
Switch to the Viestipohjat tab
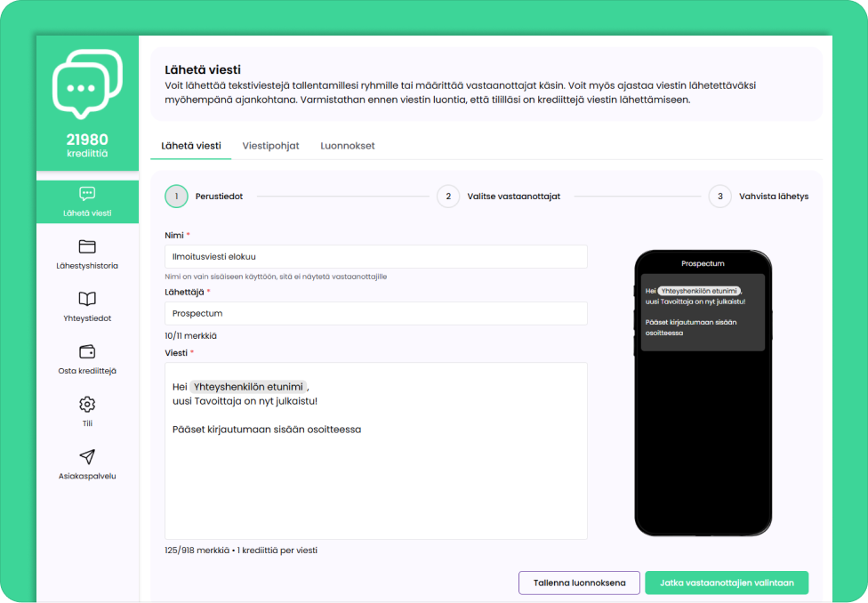(x=270, y=146)
